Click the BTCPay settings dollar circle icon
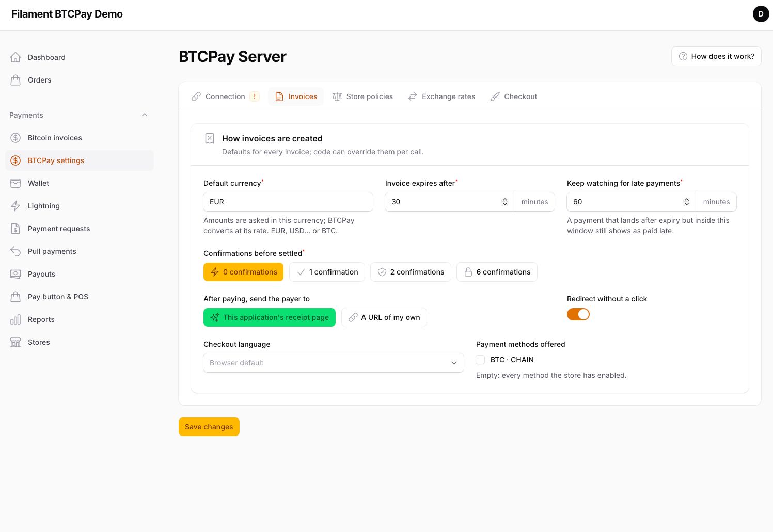Image resolution: width=773 pixels, height=532 pixels. pyautogui.click(x=15, y=160)
